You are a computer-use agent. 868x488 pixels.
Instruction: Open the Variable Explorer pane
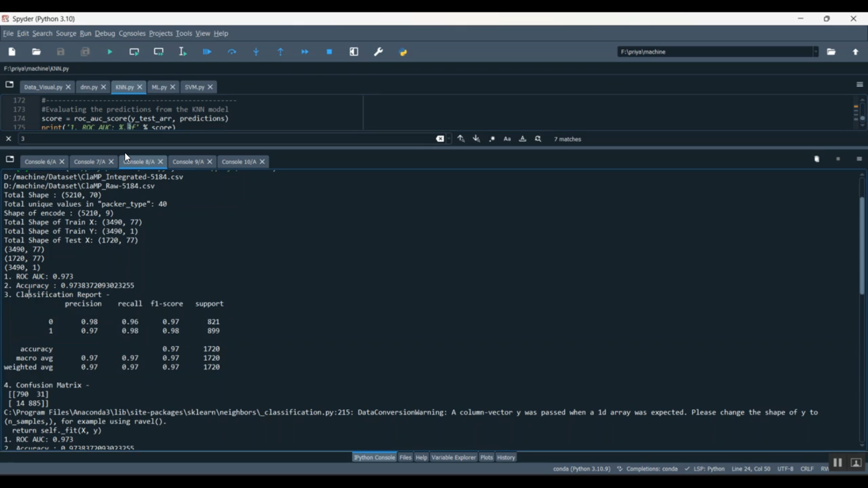pyautogui.click(x=454, y=457)
